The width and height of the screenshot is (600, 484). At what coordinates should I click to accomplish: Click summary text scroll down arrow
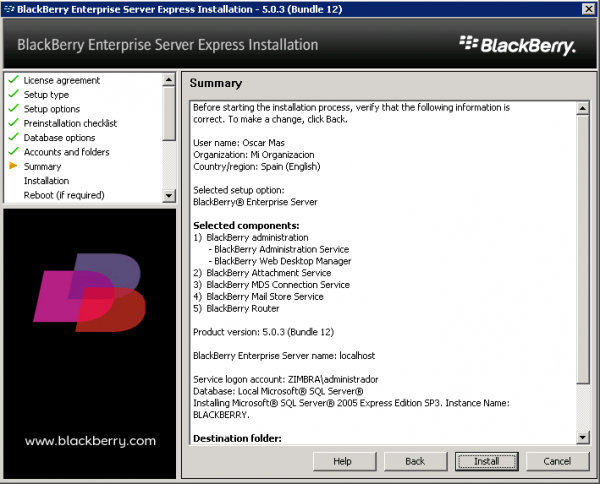point(582,437)
